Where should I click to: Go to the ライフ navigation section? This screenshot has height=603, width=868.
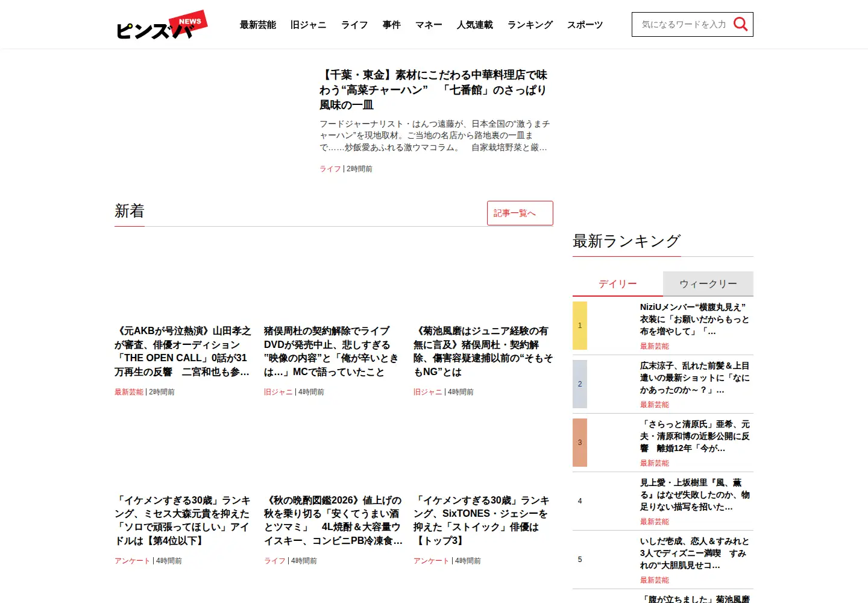click(354, 25)
